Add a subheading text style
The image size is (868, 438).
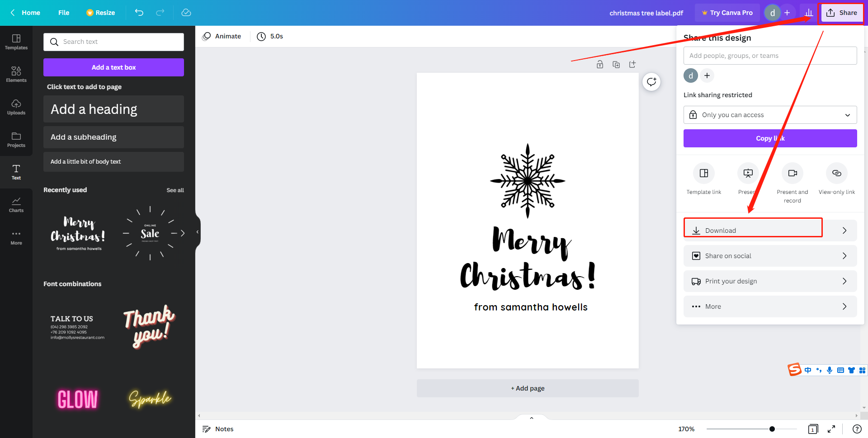[113, 137]
